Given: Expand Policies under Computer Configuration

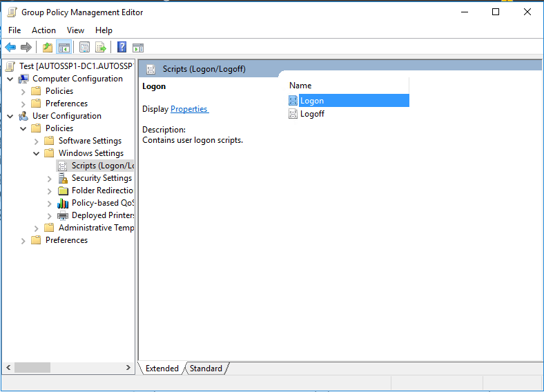Looking at the screenshot, I should pos(23,92).
